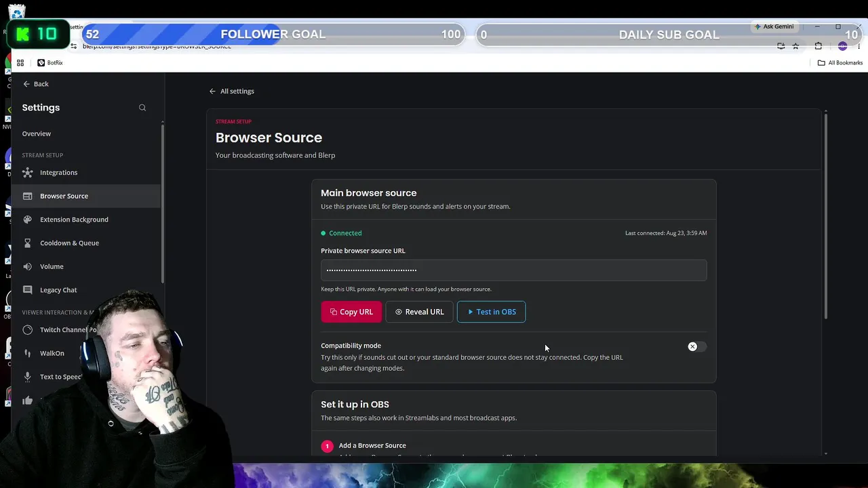Click the Integrations hub icon
This screenshot has width=868, height=488.
click(x=27, y=173)
